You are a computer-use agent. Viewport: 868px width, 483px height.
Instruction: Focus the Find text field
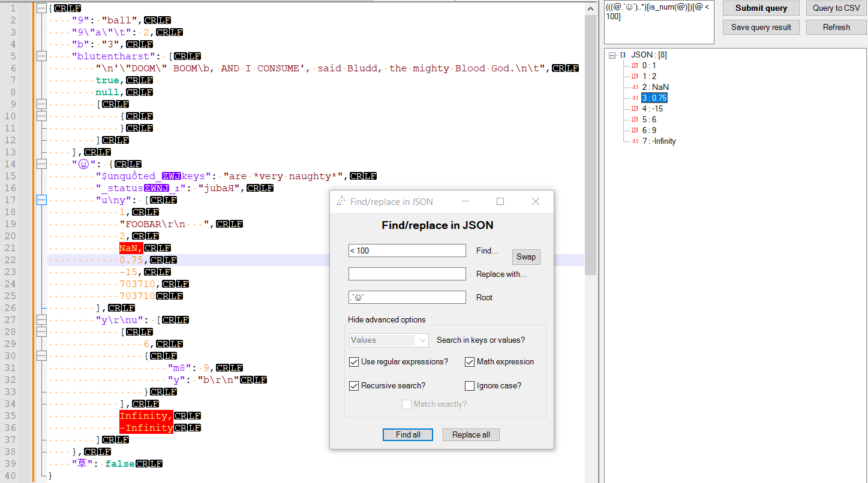point(407,250)
